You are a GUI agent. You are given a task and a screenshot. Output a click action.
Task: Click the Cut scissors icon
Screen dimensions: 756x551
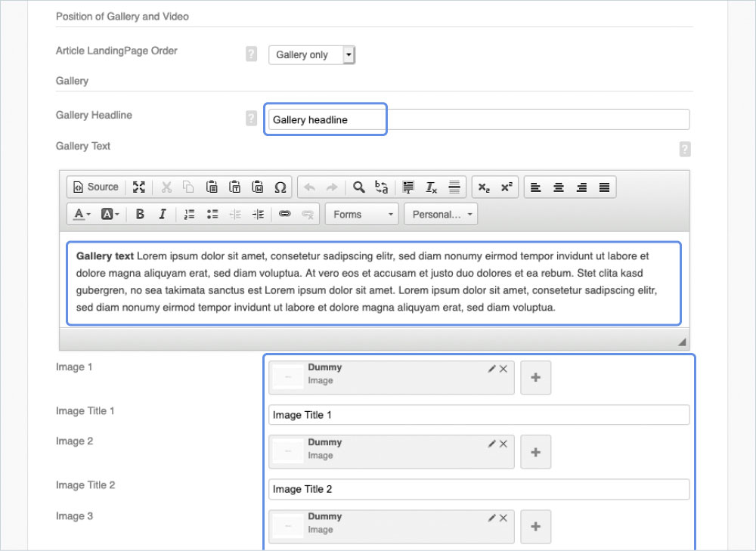click(x=166, y=187)
